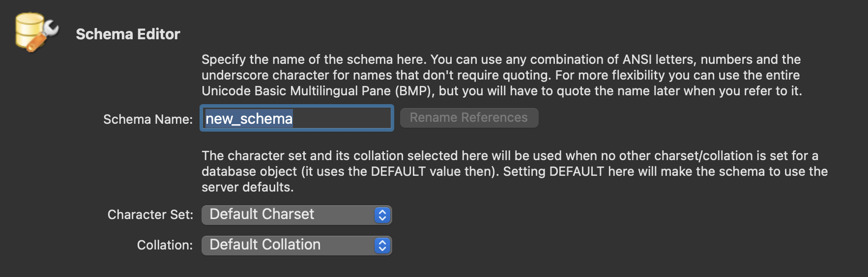The image size is (868, 277).
Task: Click the blue arrows on Collation
Action: coord(382,246)
